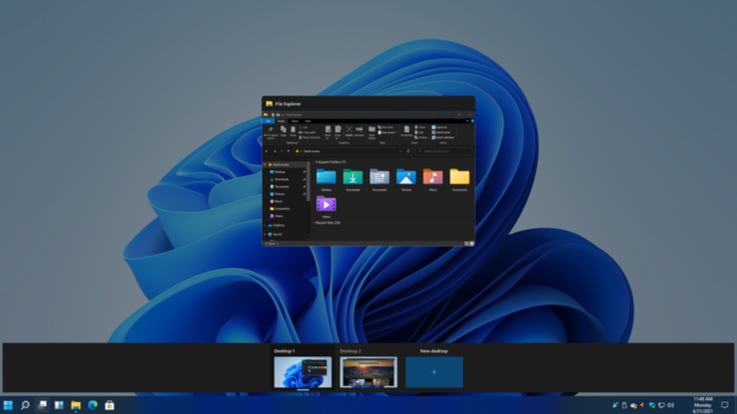Open Microsoft Edge from the taskbar
This screenshot has width=737, height=414.
93,405
